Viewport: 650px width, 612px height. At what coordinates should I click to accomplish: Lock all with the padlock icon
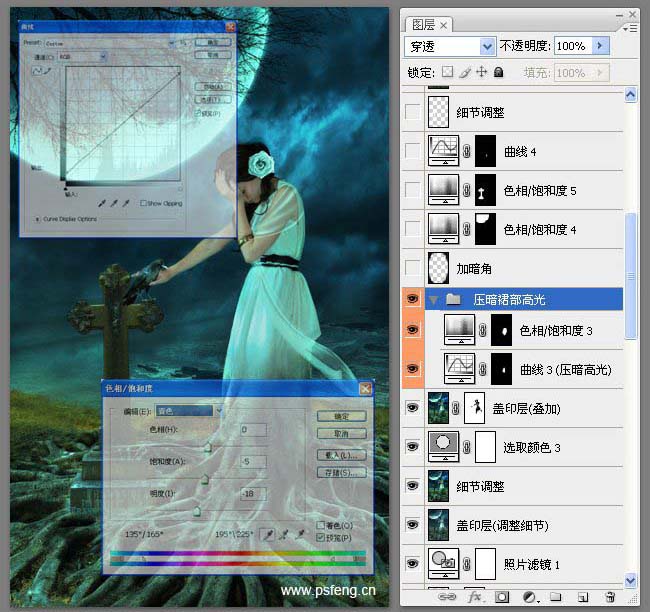coord(499,72)
